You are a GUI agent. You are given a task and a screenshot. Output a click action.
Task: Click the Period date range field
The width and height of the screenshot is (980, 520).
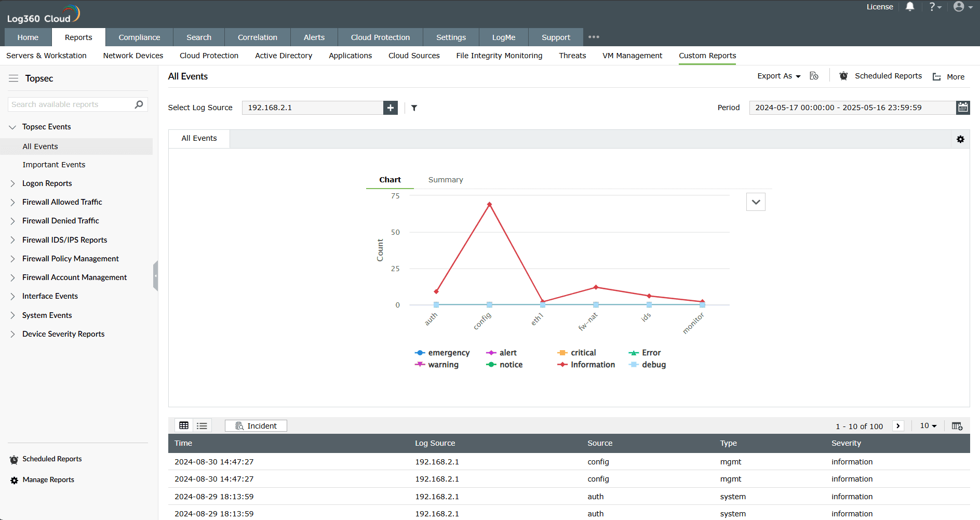852,108
